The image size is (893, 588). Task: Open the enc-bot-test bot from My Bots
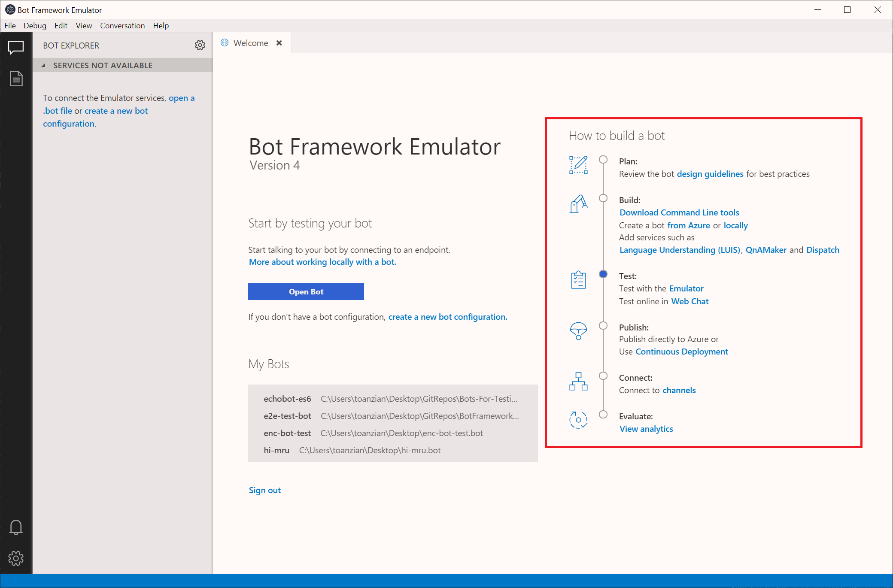pyautogui.click(x=393, y=433)
